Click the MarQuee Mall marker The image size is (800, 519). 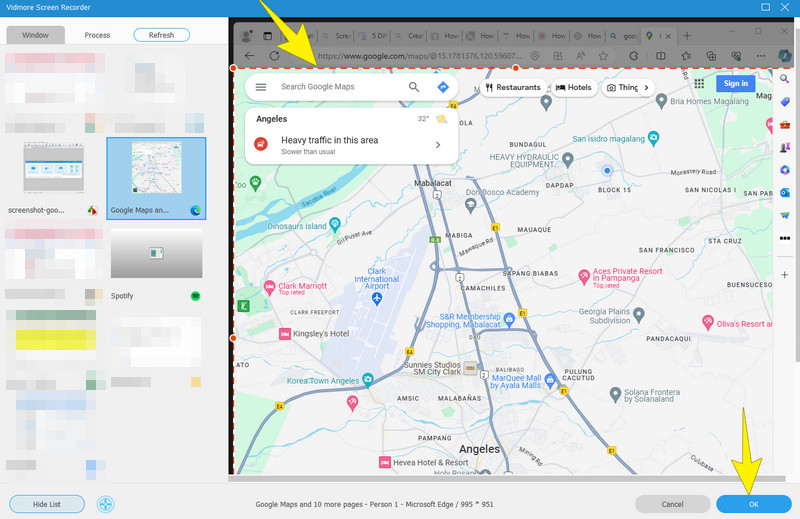click(549, 379)
